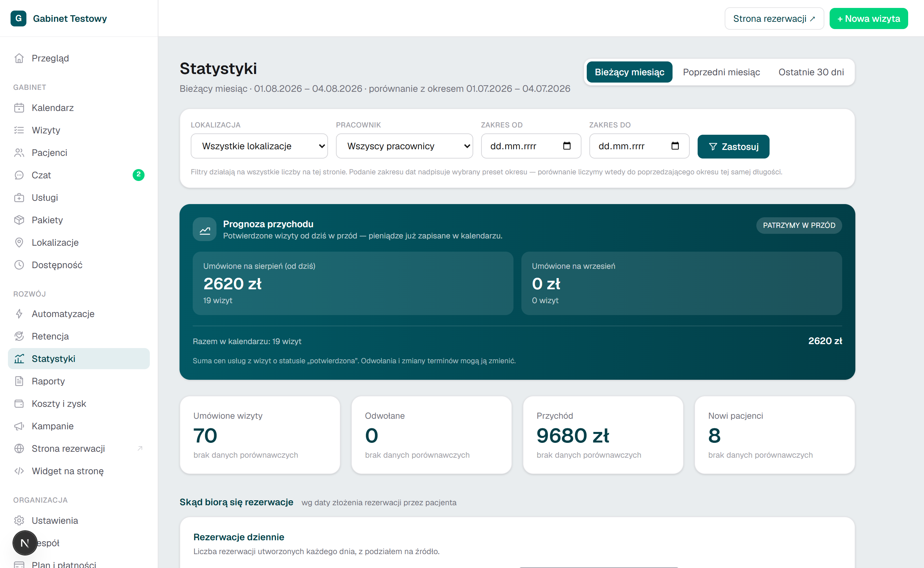Click the PATRZYMY W PRZÓD badge

click(799, 226)
